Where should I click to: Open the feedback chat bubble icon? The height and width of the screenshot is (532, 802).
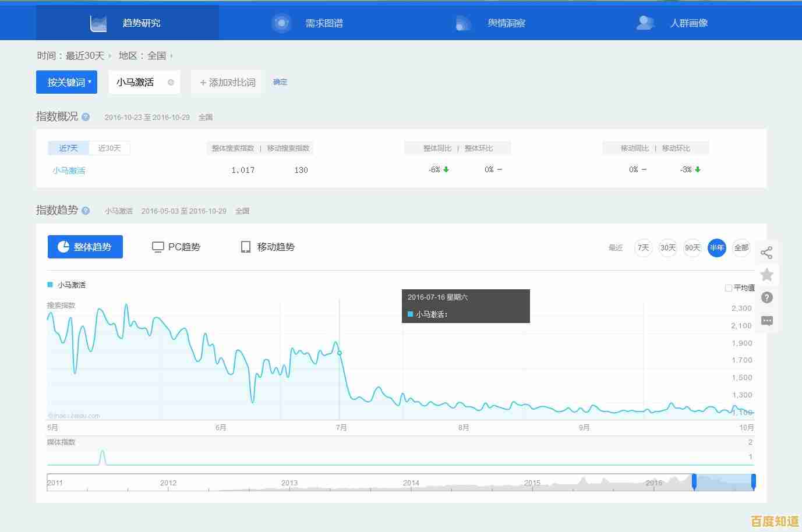tap(766, 321)
